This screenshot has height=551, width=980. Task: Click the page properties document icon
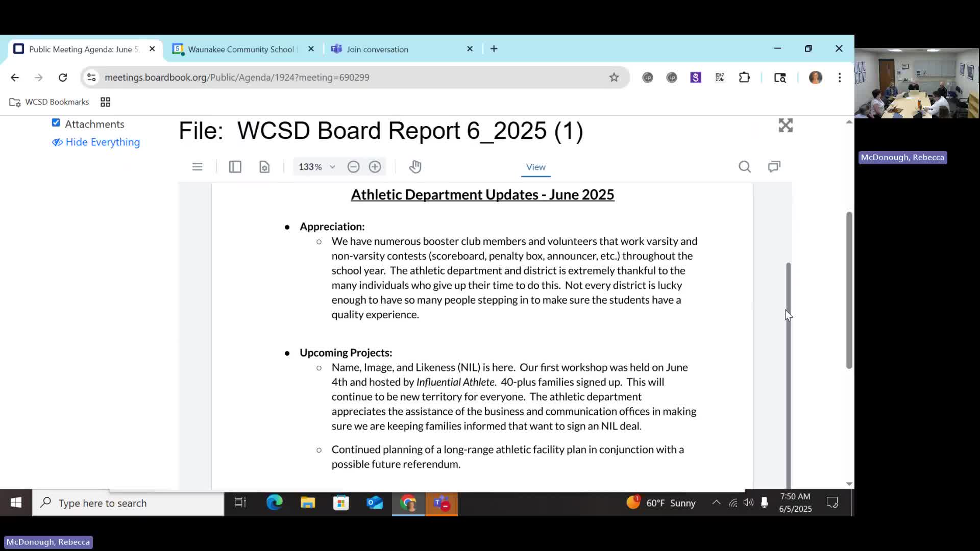click(264, 166)
